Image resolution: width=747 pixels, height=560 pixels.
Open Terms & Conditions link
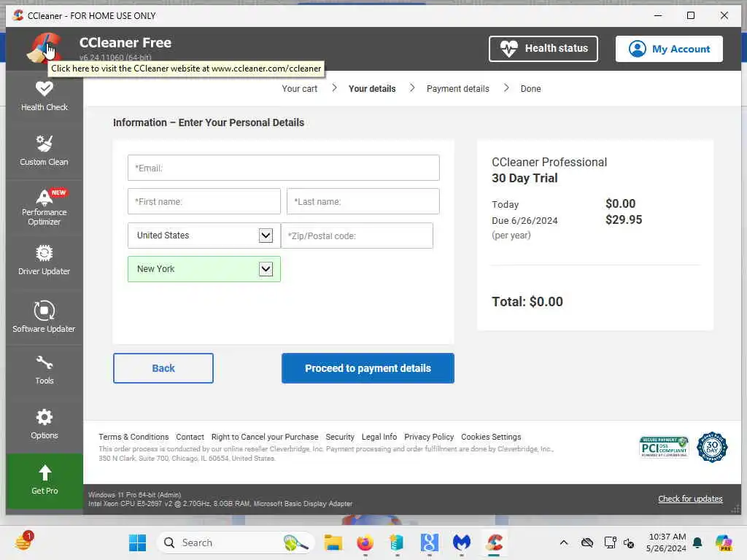[133, 437]
